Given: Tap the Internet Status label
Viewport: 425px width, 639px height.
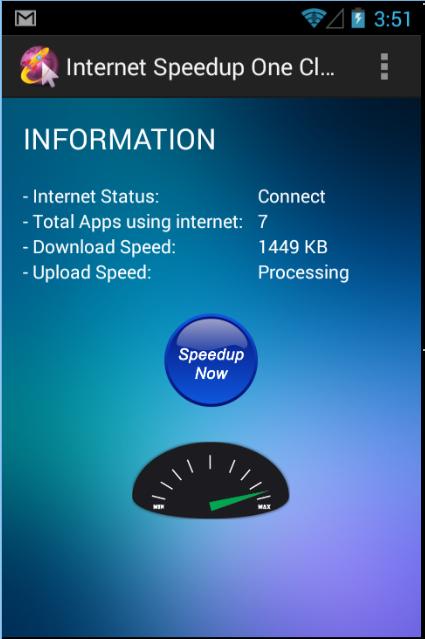Looking at the screenshot, I should 91,196.
